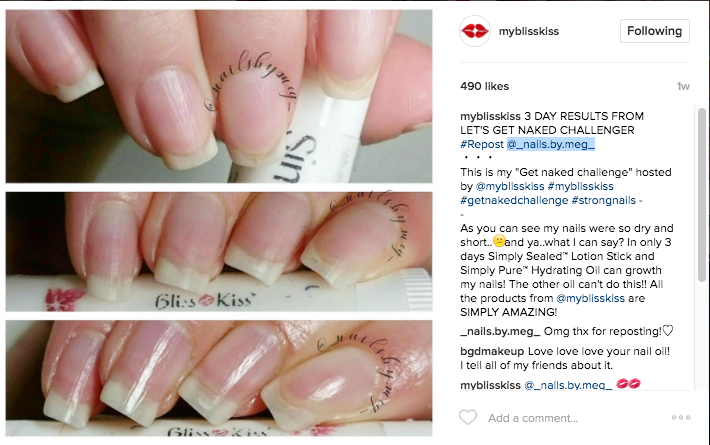Click the 1w post timestamp
The height and width of the screenshot is (445, 710).
[x=683, y=86]
